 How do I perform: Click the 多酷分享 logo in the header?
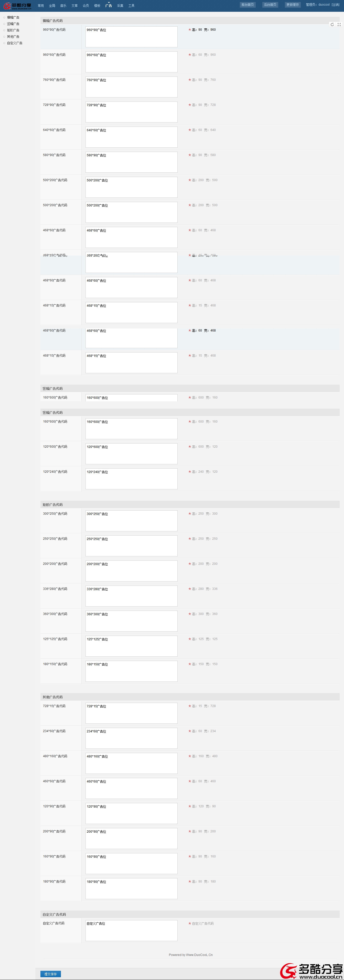17,6
